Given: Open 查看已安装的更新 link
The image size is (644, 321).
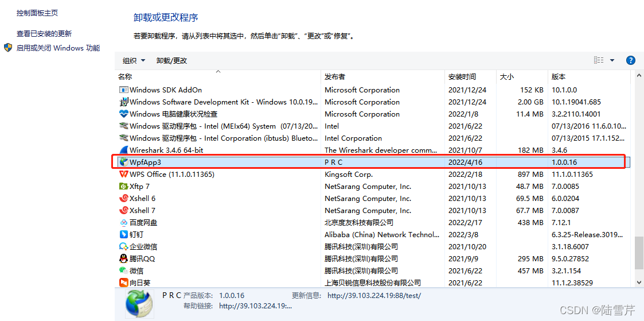Looking at the screenshot, I should click(44, 34).
